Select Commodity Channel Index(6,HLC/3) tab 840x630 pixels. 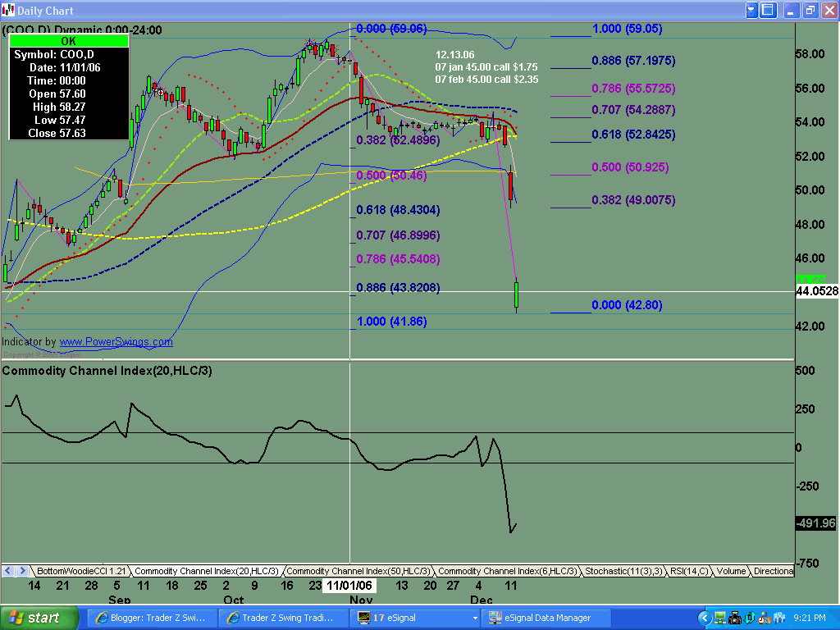click(x=507, y=571)
